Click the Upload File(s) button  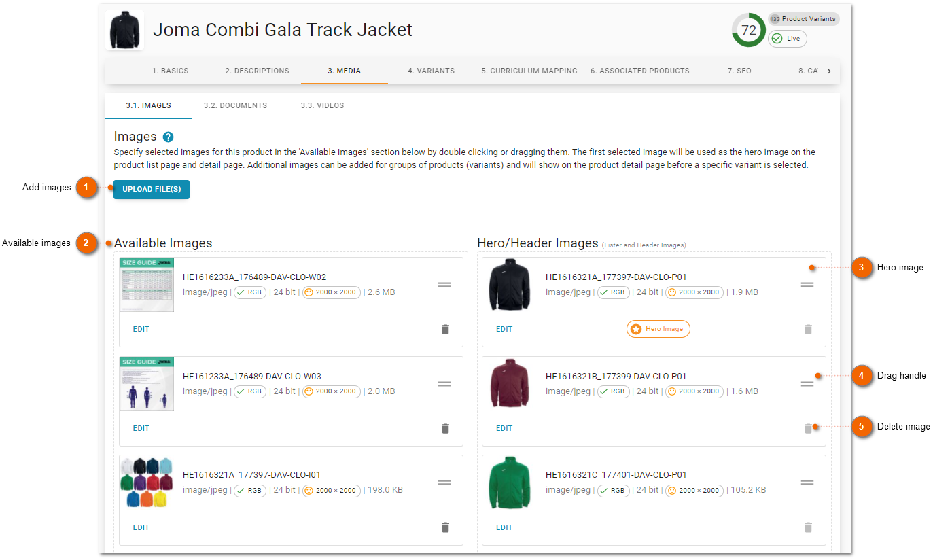coord(152,189)
